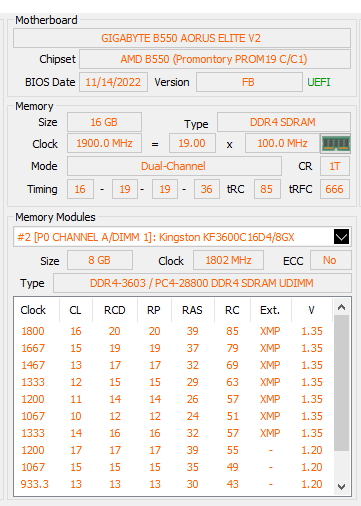This screenshot has height=506, width=361.
Task: Click the timings table scrollbar thumb
Action: 341,383
